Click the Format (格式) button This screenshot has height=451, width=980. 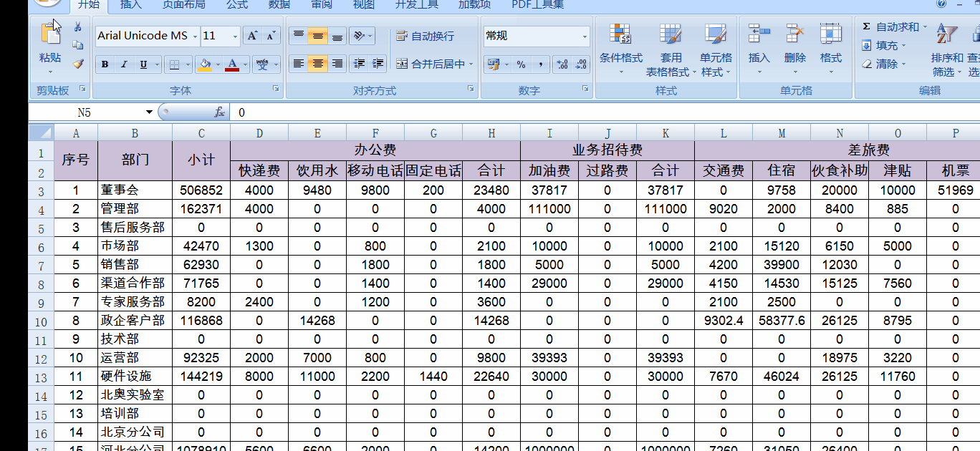[830, 49]
